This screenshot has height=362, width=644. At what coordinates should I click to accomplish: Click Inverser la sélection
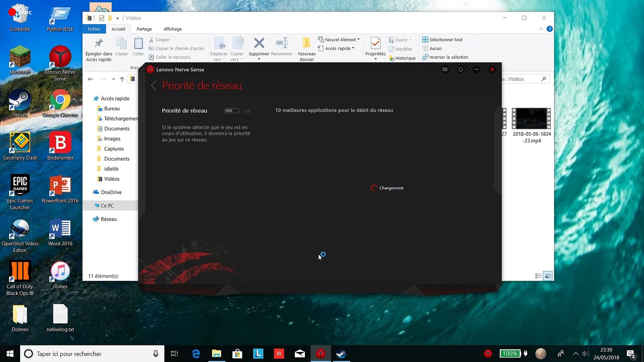[x=445, y=57]
